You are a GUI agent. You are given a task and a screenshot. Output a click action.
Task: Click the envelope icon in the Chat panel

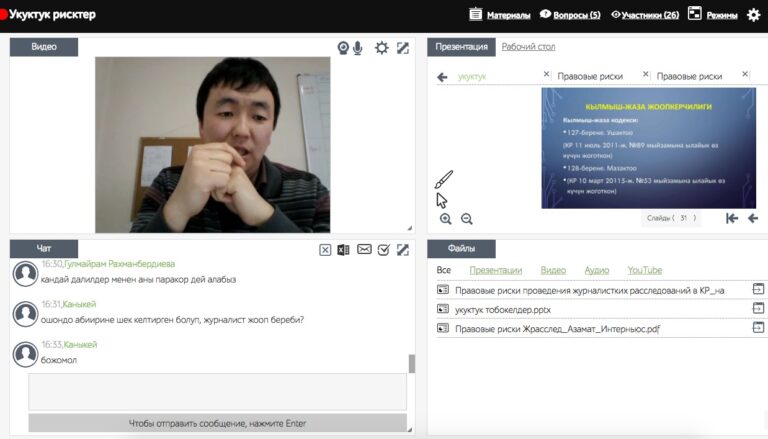(364, 250)
